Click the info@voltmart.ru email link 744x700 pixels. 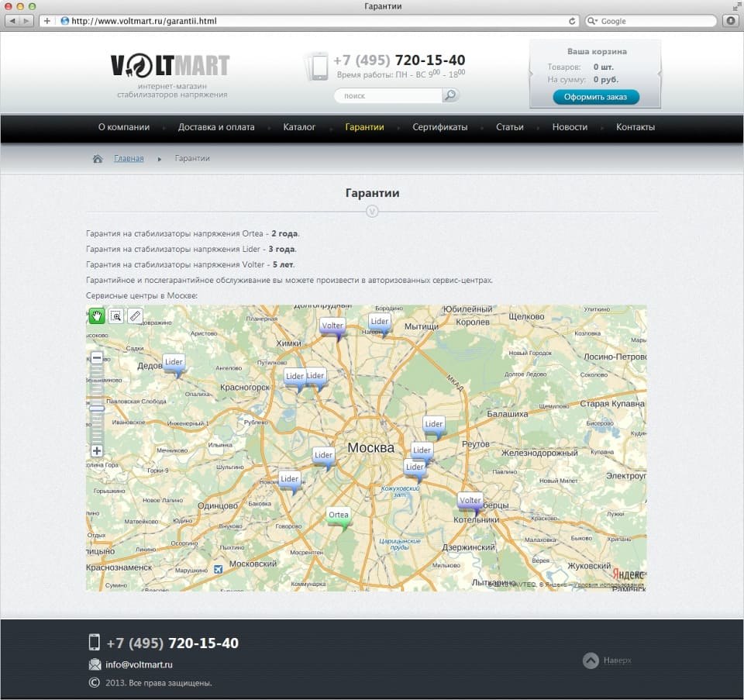pyautogui.click(x=139, y=665)
